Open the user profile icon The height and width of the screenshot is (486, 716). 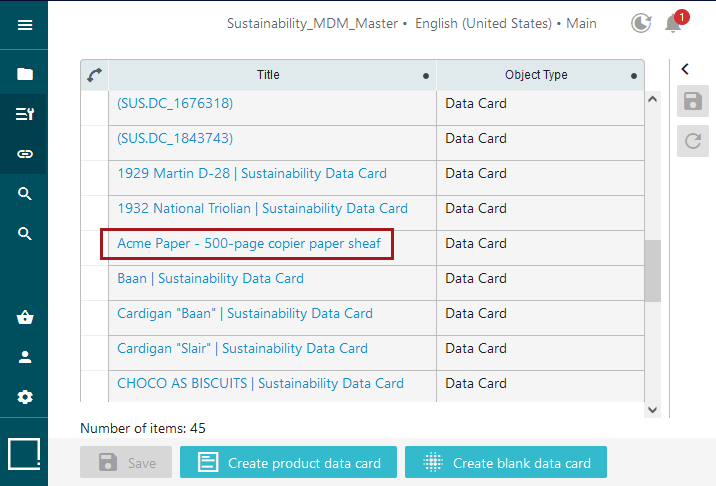(25, 357)
